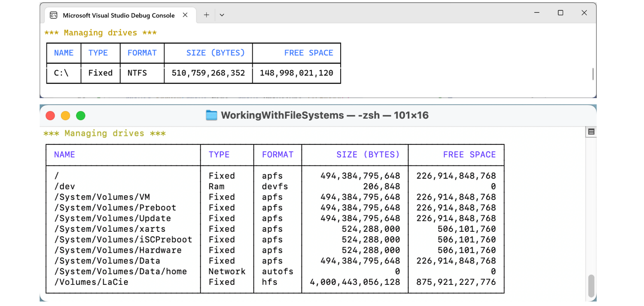
Task: Click the 206,848 size value
Action: click(382, 186)
